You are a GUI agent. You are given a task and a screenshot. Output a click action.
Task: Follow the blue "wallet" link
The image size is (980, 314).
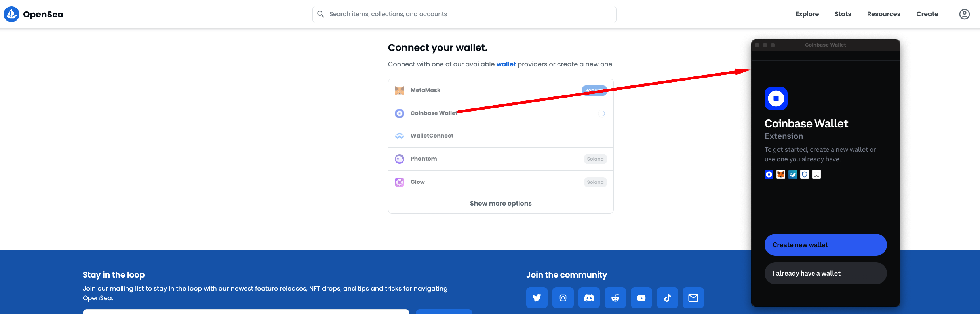pos(506,64)
